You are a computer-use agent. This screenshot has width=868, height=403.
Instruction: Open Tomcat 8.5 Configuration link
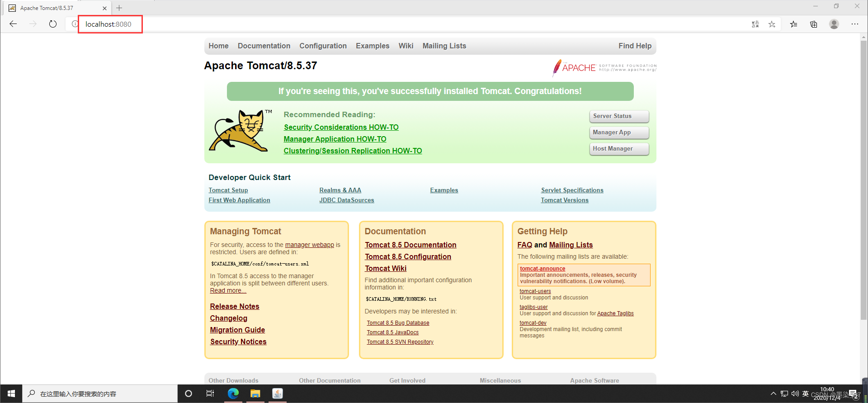click(408, 256)
